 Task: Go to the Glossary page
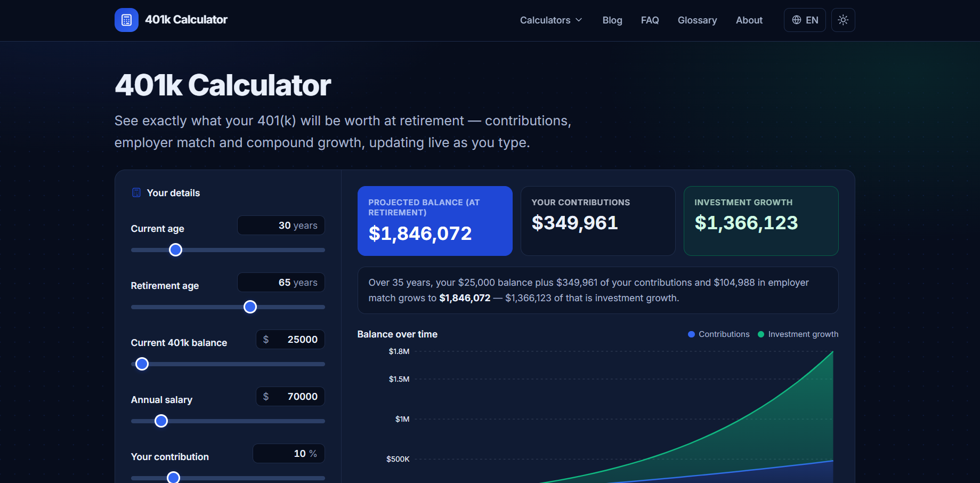tap(697, 20)
